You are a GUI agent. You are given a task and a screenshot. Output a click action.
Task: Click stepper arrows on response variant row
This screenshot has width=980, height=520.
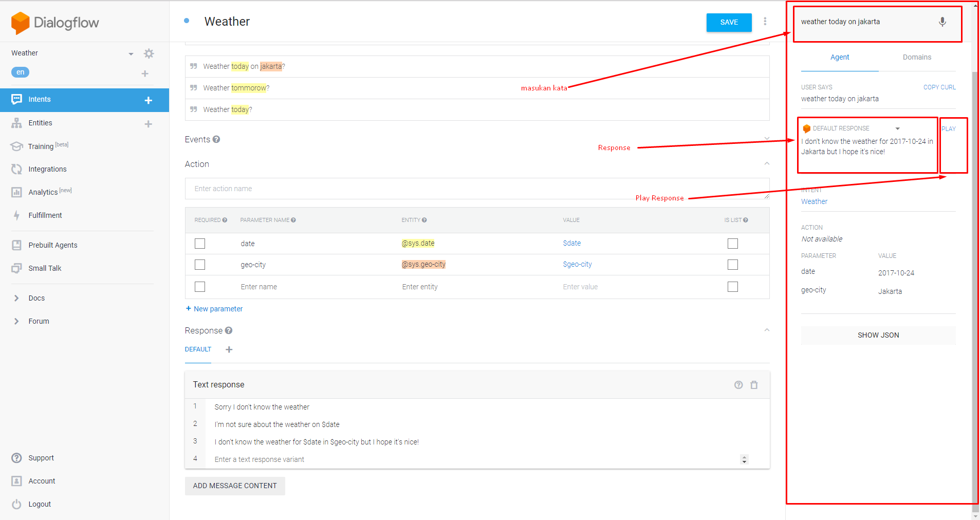click(744, 459)
